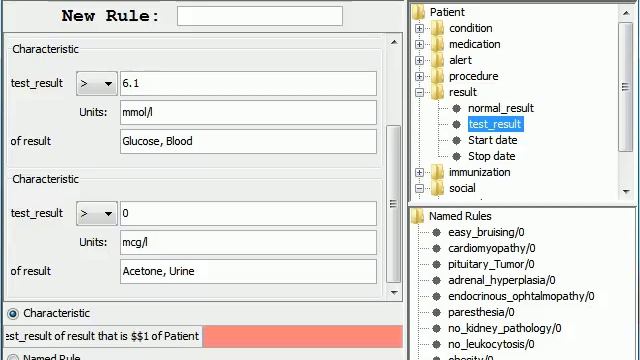Click the Patient root folder icon

click(418, 12)
